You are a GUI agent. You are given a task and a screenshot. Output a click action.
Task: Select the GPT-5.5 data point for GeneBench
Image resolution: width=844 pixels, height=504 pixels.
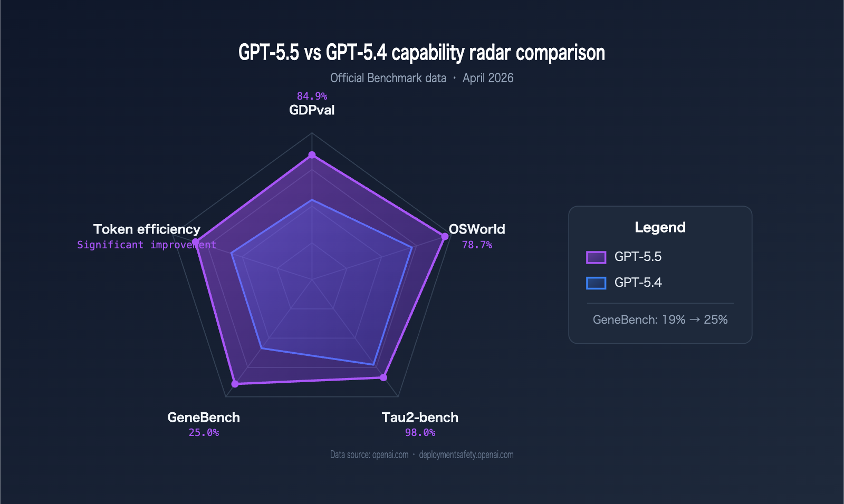click(235, 384)
